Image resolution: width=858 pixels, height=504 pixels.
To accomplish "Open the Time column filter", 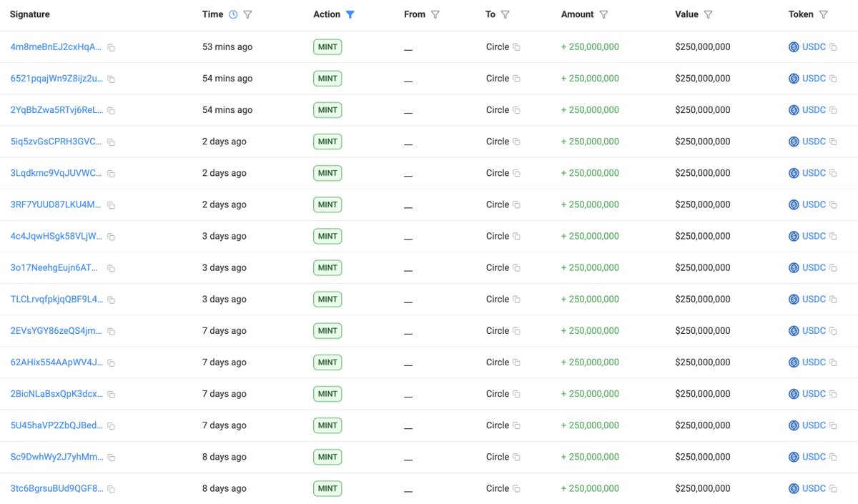I will tap(247, 14).
